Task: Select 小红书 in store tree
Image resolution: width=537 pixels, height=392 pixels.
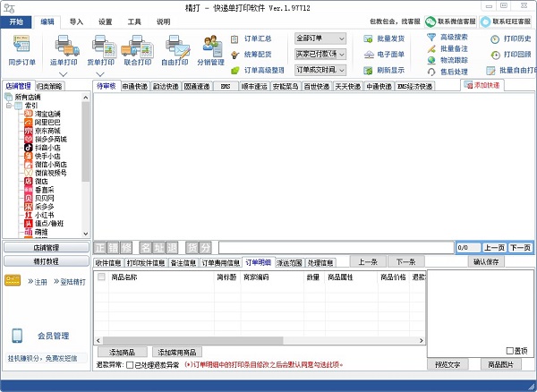Action: point(44,215)
